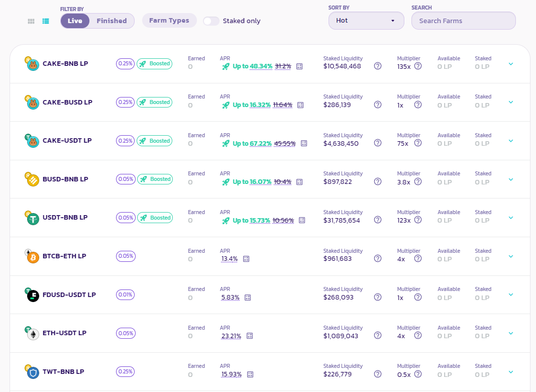
Task: Click the Boosted badge on CAKE-BUSD LP
Action: click(155, 102)
